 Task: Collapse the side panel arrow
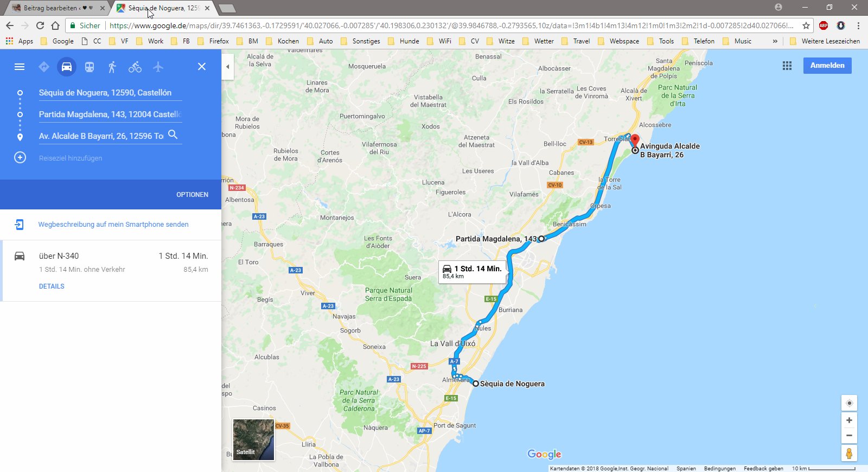pos(228,67)
